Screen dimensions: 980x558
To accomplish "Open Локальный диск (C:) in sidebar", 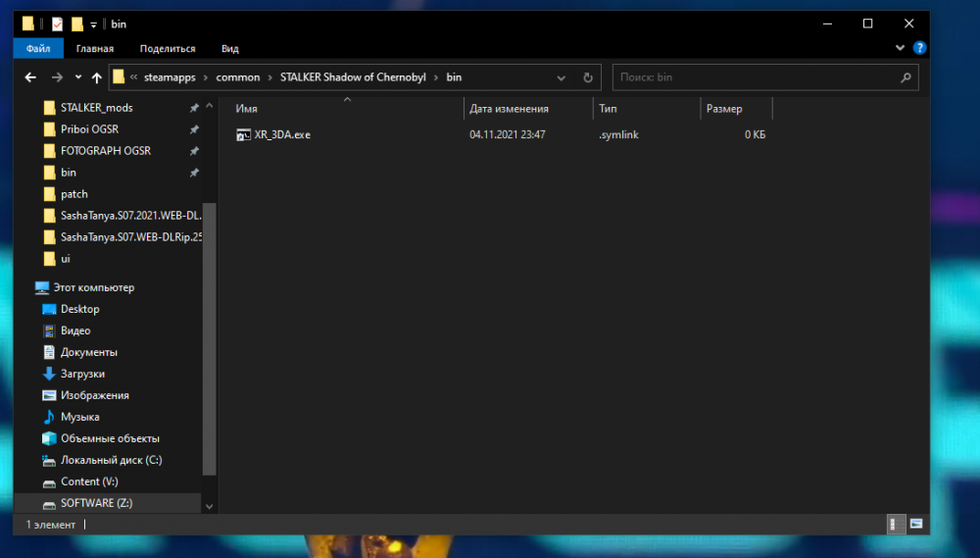I will [111, 460].
